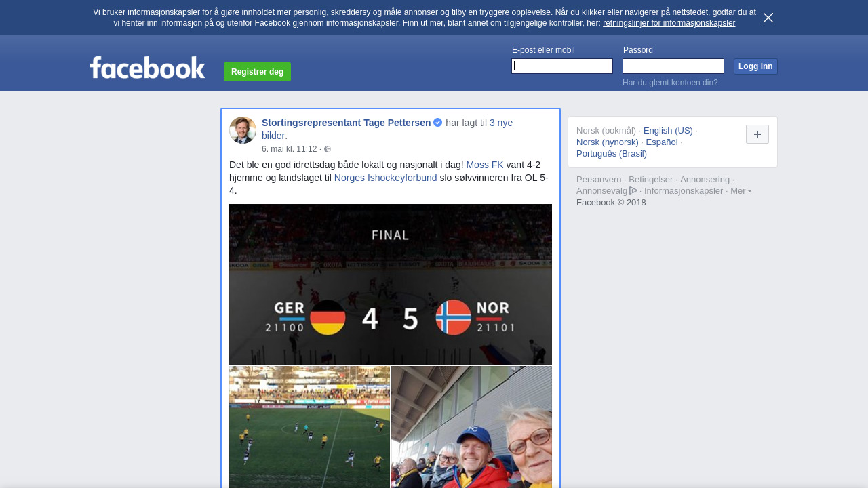Open the GER 4 NOR 5 final score image
Viewport: 868px width, 488px height.
click(391, 284)
